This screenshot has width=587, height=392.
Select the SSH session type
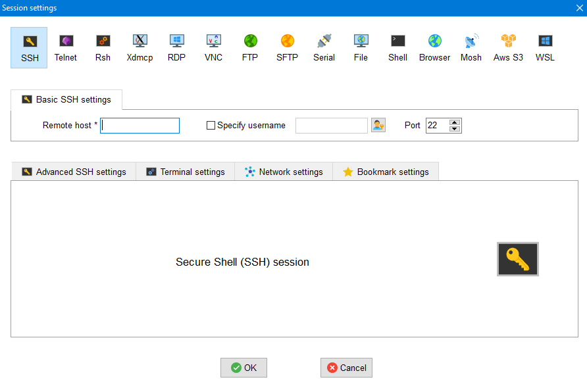pyautogui.click(x=29, y=47)
